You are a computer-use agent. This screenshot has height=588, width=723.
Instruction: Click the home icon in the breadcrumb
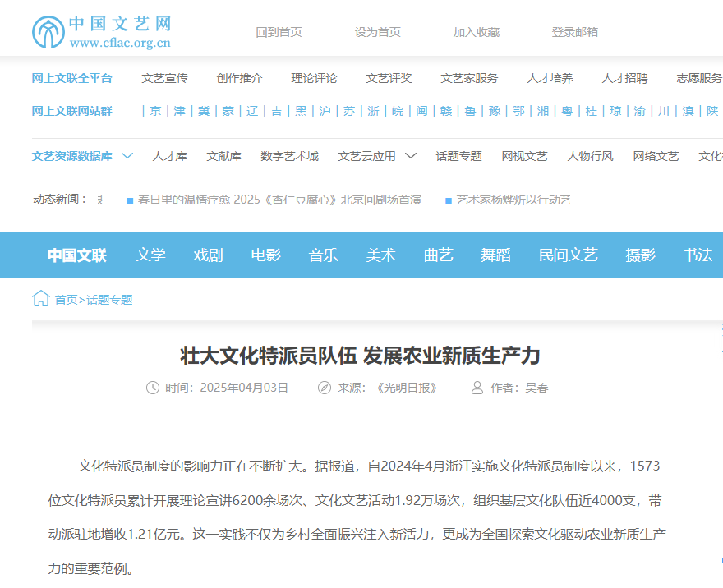[x=40, y=299]
